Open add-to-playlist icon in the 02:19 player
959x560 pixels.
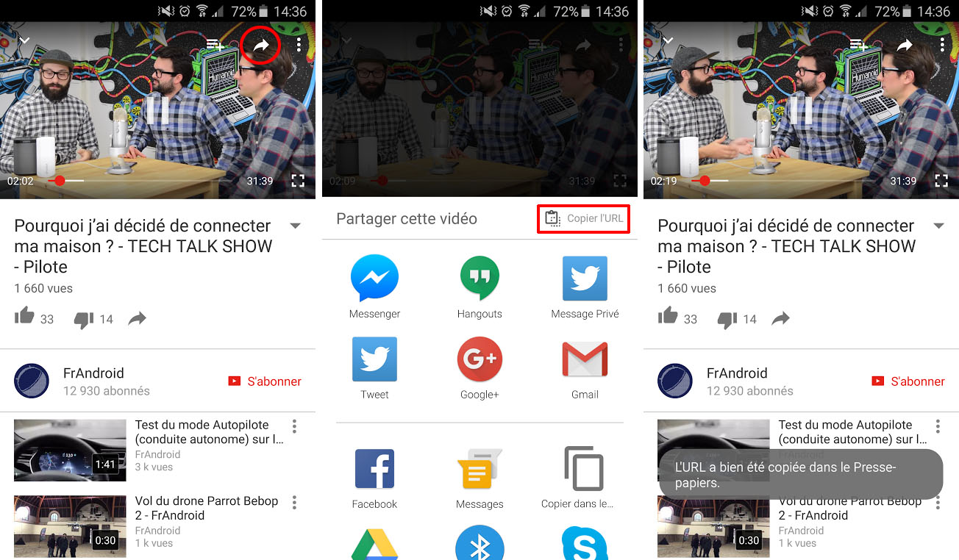(858, 46)
